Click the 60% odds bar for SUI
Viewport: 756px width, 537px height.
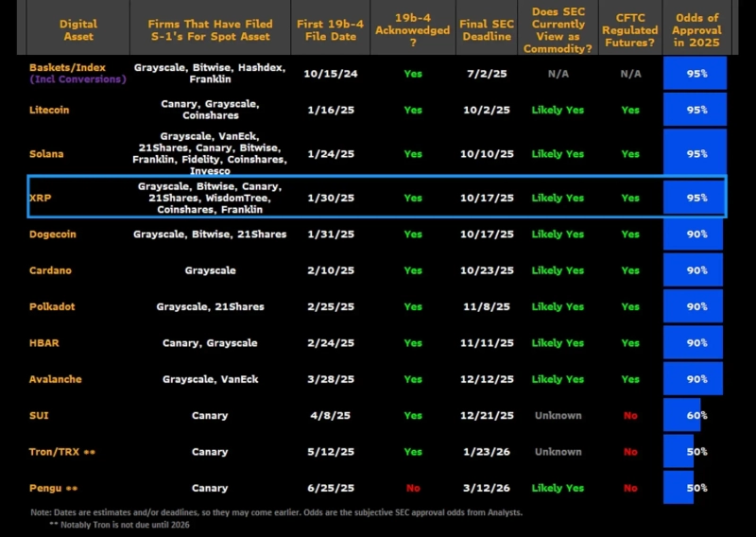pyautogui.click(x=684, y=415)
